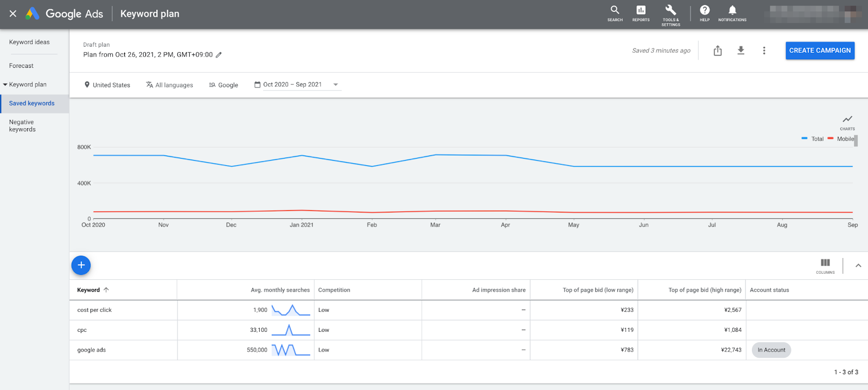Click the search trend sparkline for cpc
868x390 pixels.
point(291,330)
